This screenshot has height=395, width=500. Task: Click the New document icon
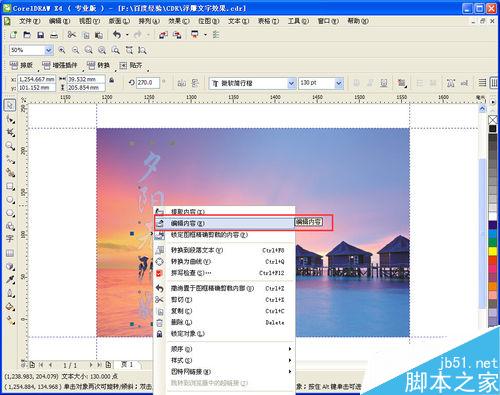click(x=13, y=35)
